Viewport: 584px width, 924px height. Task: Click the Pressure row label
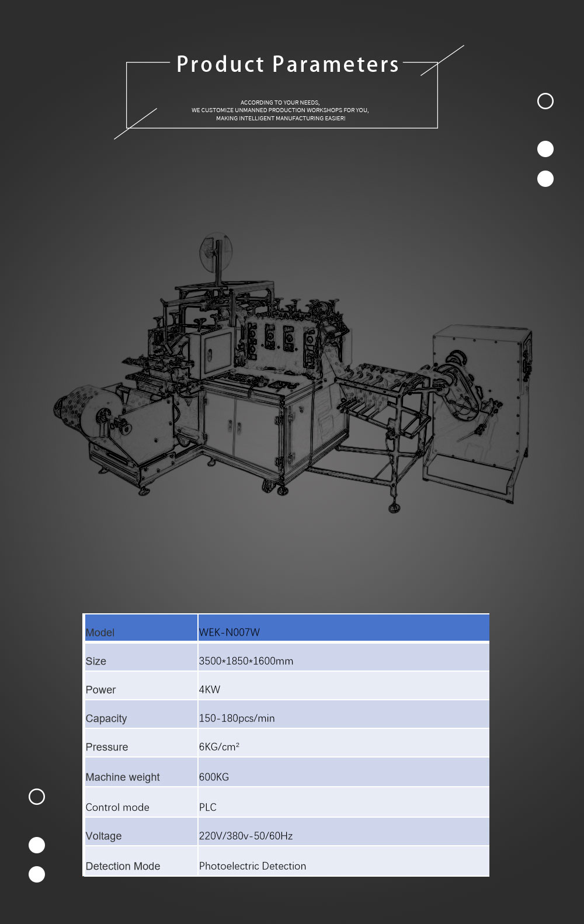tap(106, 746)
